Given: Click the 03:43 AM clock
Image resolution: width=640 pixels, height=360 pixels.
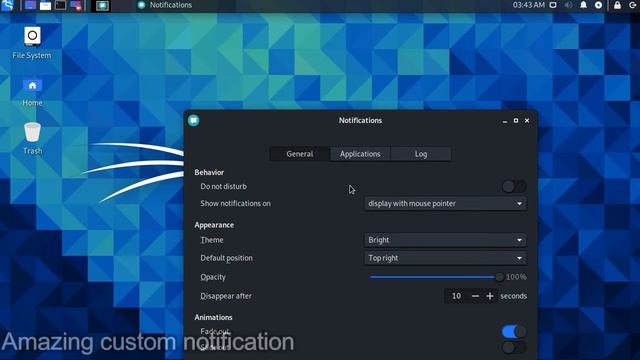Looking at the screenshot, I should pos(529,5).
